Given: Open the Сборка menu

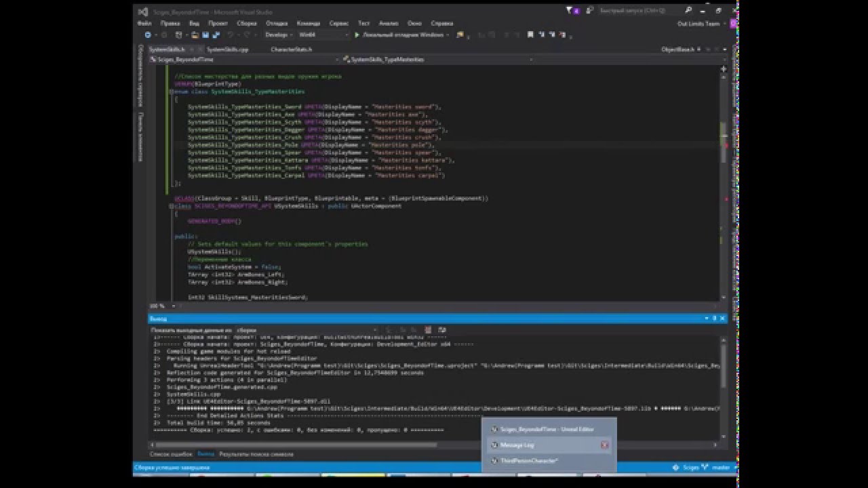Looking at the screenshot, I should pos(247,23).
